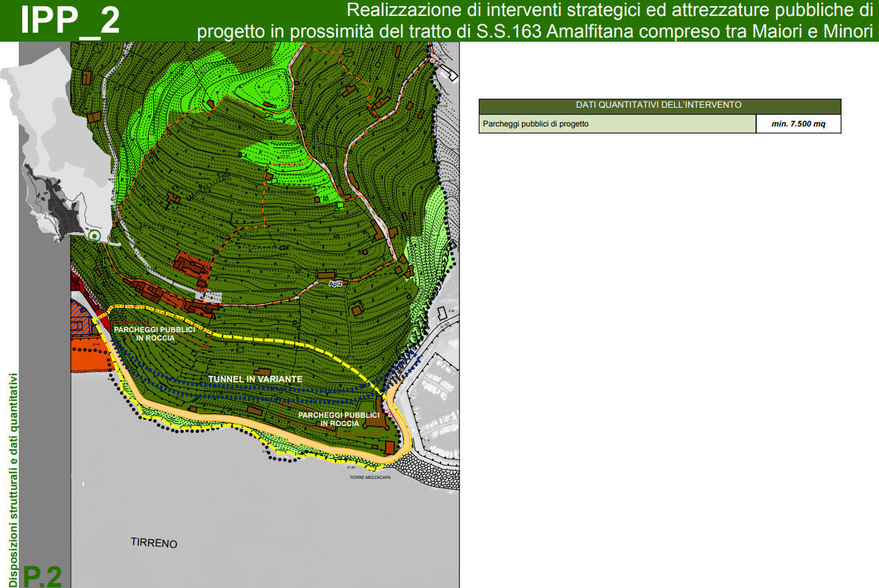Click the TIRRENO sea label

tap(154, 543)
